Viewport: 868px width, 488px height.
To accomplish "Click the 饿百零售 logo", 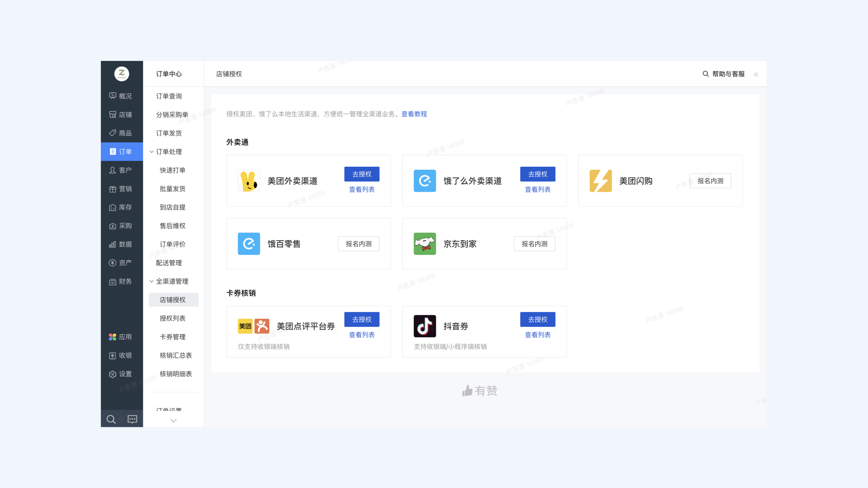I will pos(249,244).
